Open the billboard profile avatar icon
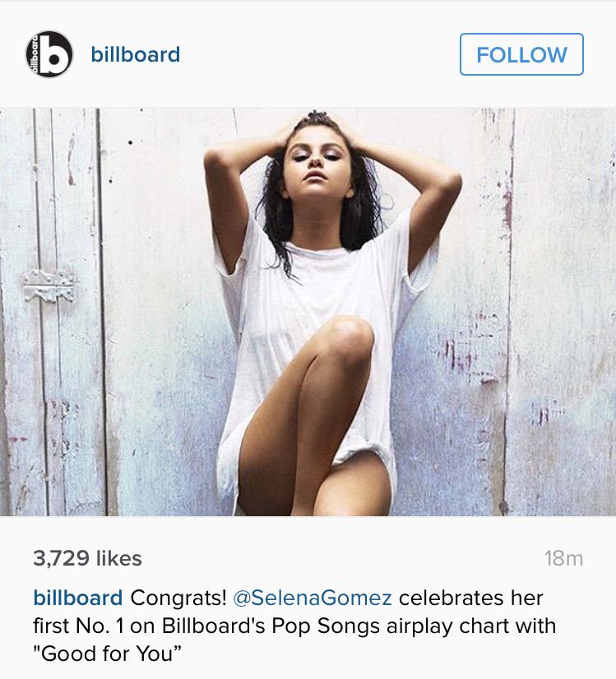616x679 pixels. (x=49, y=54)
